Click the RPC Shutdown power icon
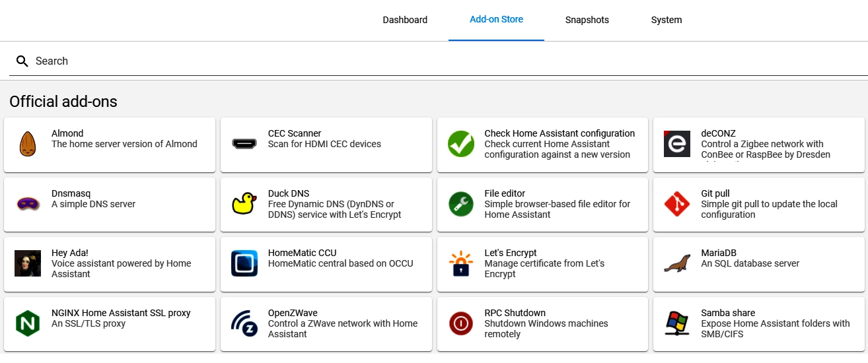This screenshot has height=363, width=868. [x=461, y=323]
